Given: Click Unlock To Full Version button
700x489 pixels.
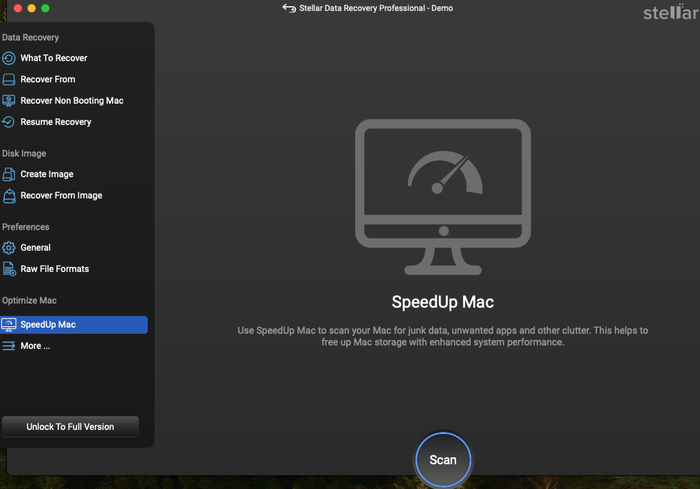Looking at the screenshot, I should [x=70, y=427].
